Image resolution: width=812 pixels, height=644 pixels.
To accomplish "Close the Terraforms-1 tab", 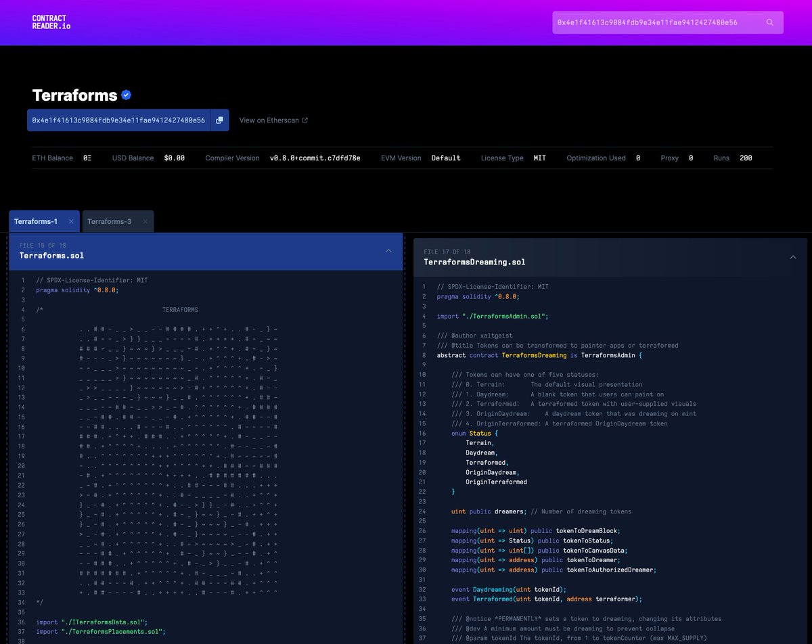I will 71,221.
